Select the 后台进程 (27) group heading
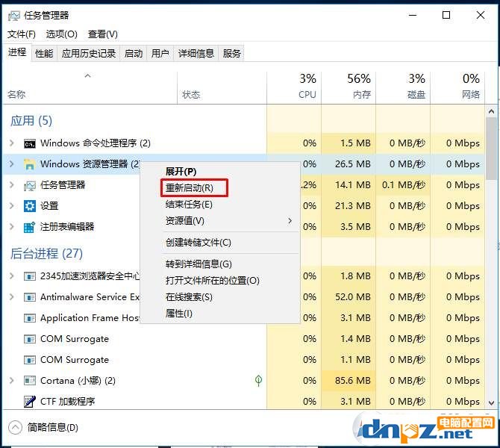500x448 pixels. pos(46,254)
